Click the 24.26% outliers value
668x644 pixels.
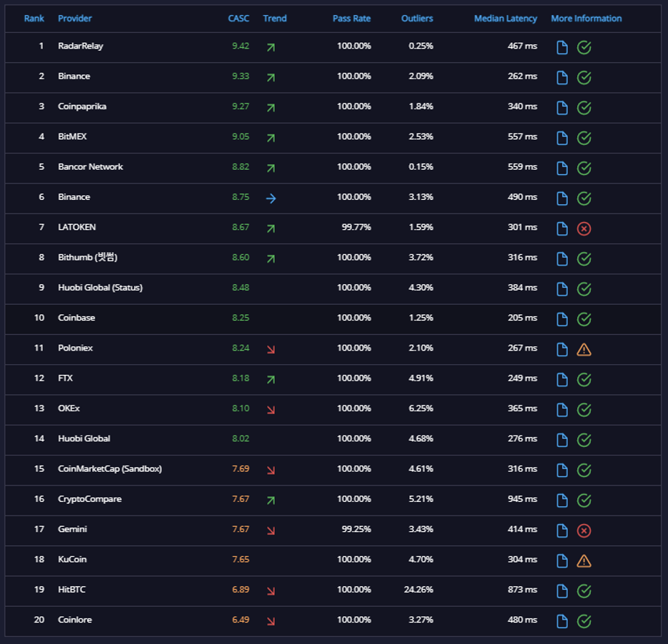tap(418, 590)
